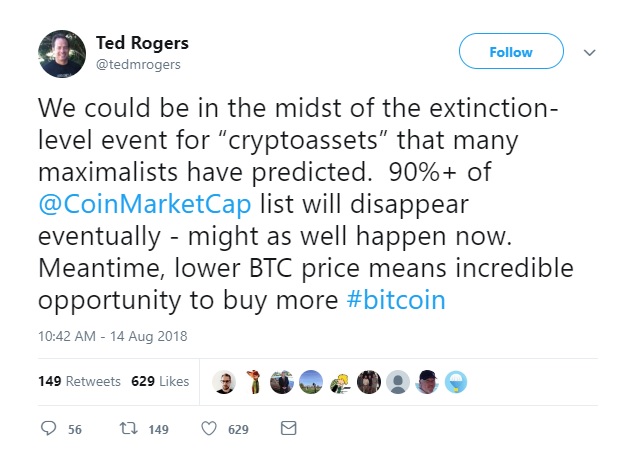Viewport: 633px width, 460px height.
Task: View the 149 Retweets list
Action: pyautogui.click(x=79, y=382)
